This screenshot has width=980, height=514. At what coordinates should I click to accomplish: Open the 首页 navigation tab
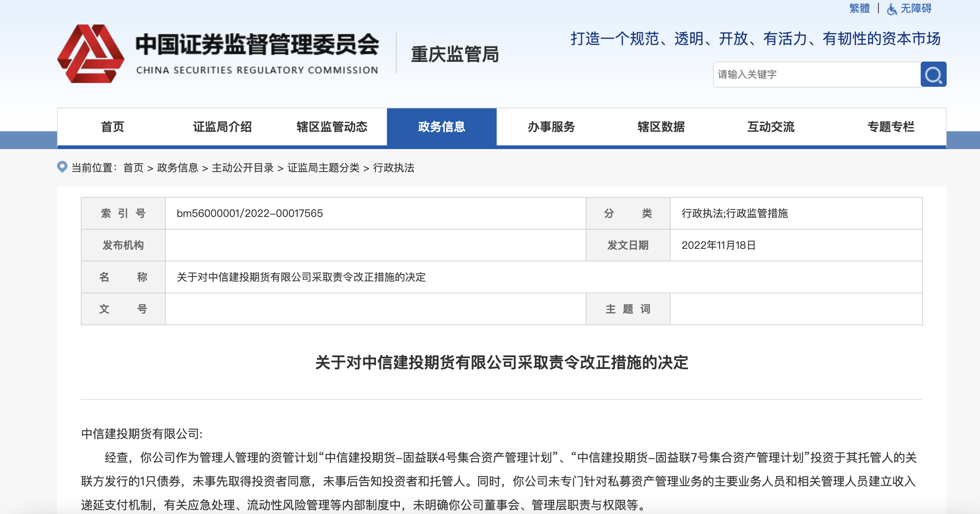[x=112, y=127]
